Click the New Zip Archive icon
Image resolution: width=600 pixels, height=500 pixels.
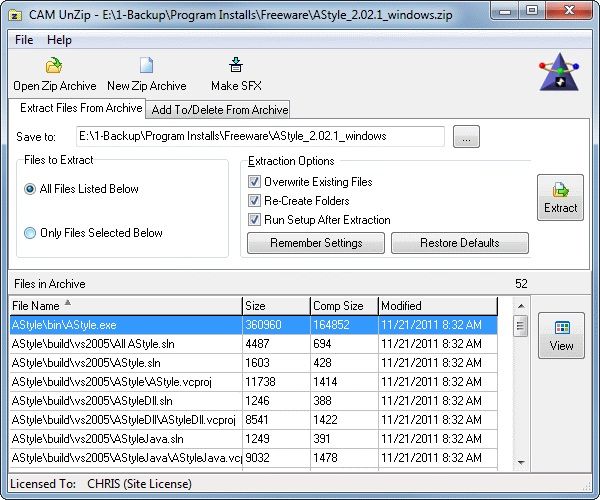coord(146,66)
